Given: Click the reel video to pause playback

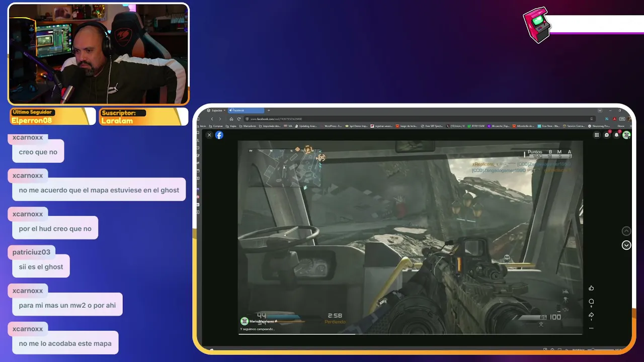Looking at the screenshot, I should [x=410, y=236].
